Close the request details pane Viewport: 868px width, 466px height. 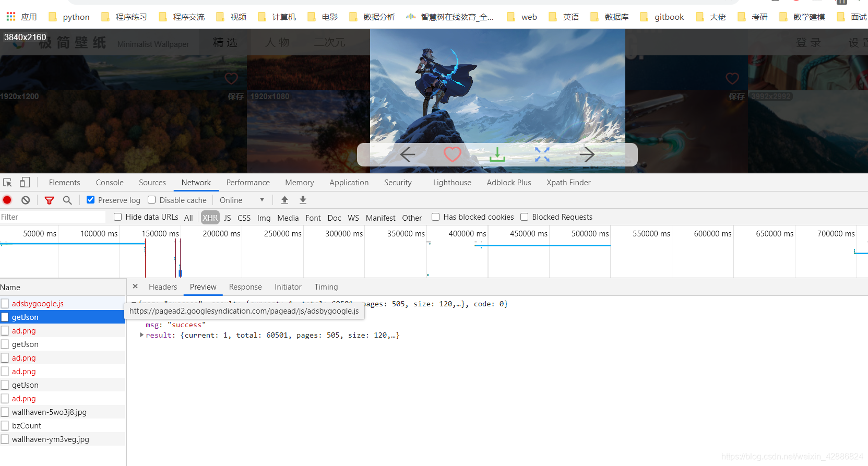point(135,286)
